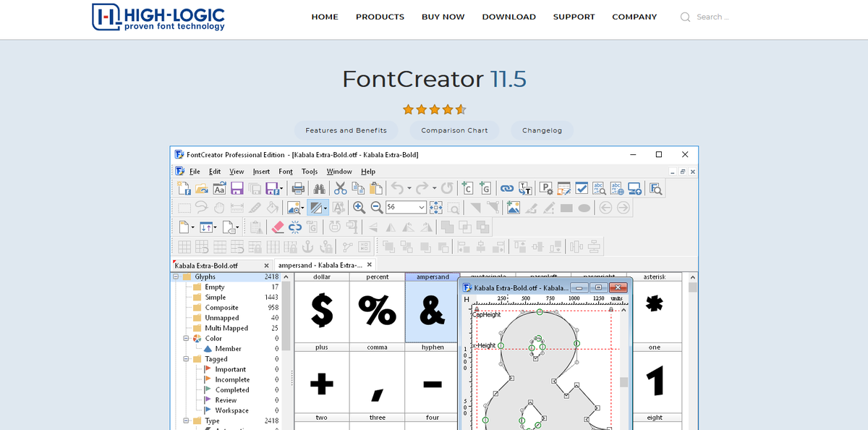The image size is (868, 430).
Task: Click the five-star rating under FontCreator 11.5
Action: (x=434, y=109)
